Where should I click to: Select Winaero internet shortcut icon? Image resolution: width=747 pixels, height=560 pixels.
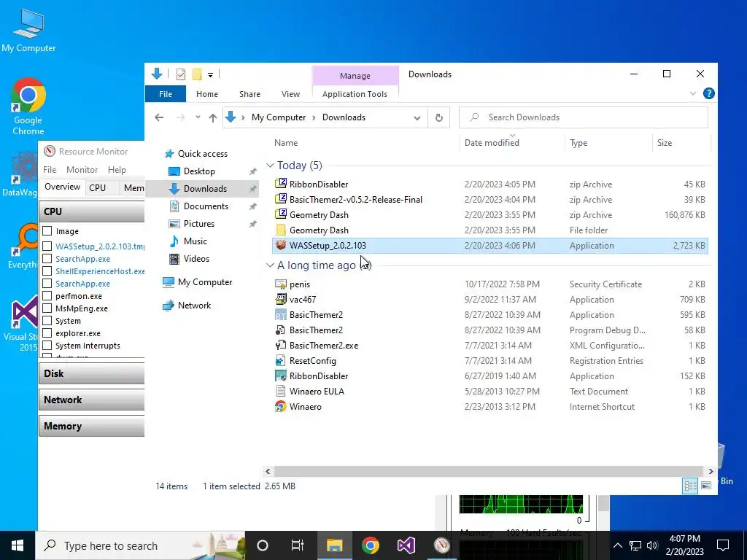click(281, 406)
